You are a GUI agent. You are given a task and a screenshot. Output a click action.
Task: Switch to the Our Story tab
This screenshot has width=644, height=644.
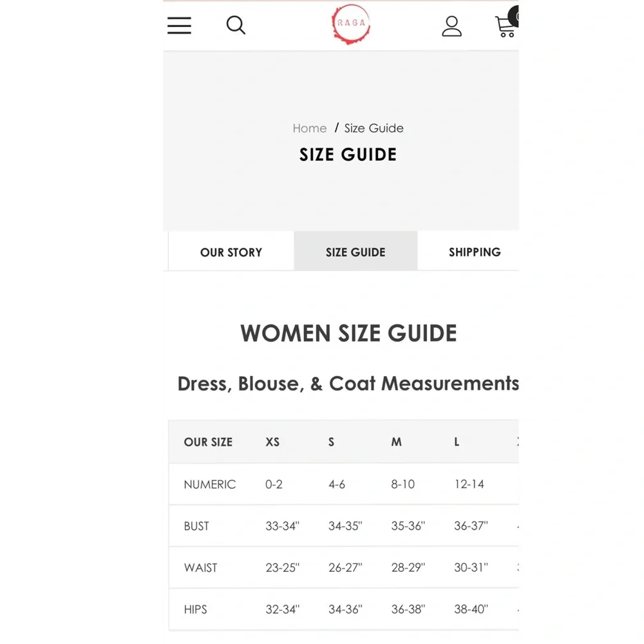pos(231,252)
